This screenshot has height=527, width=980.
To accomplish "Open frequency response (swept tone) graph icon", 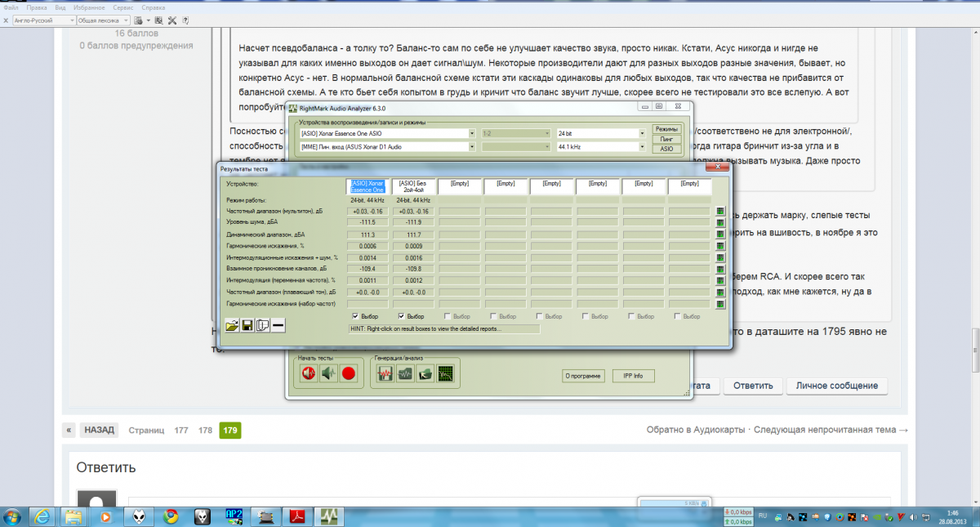I will click(x=720, y=292).
